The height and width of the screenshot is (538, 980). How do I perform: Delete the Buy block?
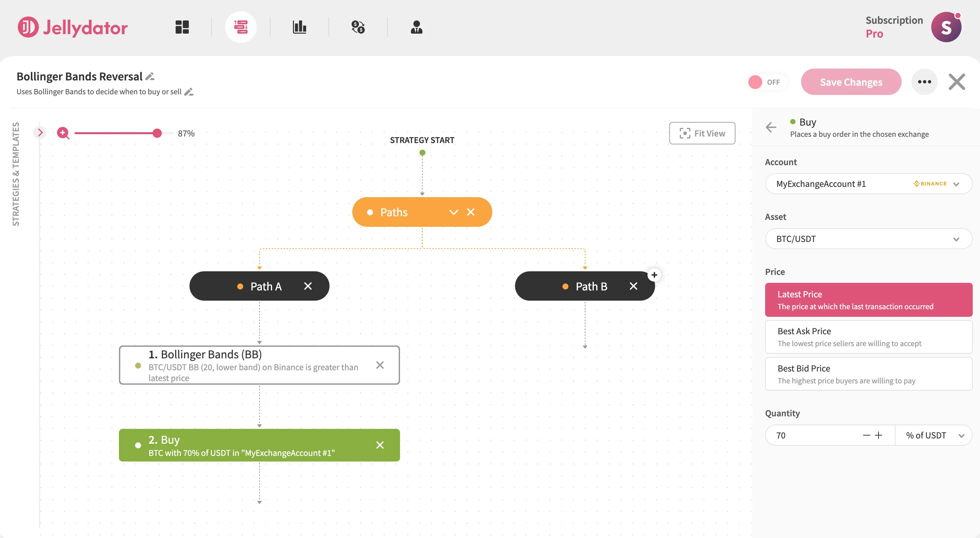pos(380,445)
